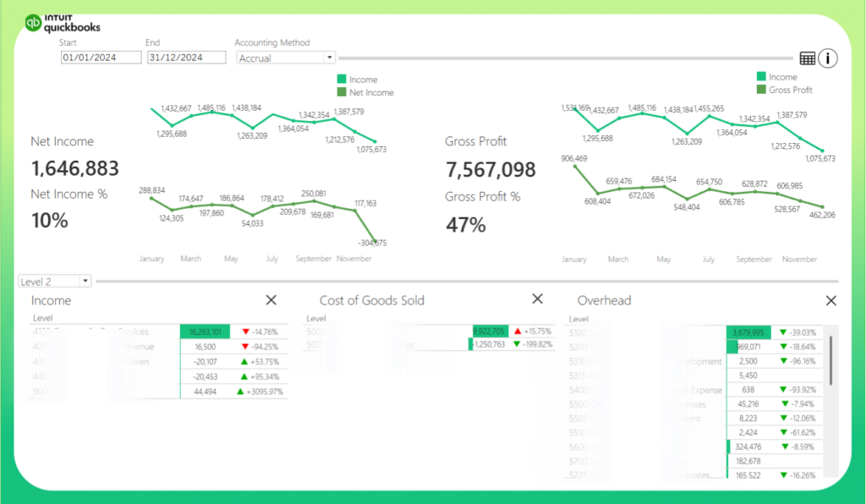The image size is (866, 504).
Task: Select the Gross Profit legend swatch
Action: [x=761, y=90]
